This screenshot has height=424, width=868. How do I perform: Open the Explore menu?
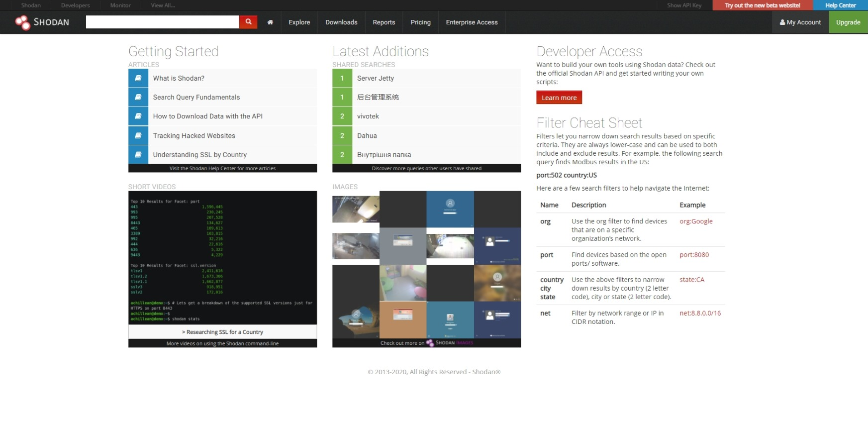(299, 22)
